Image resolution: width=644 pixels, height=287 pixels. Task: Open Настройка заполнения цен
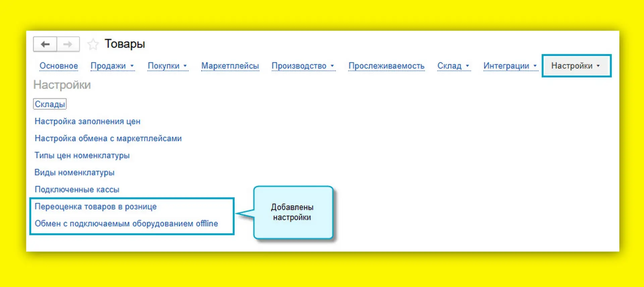coord(88,121)
